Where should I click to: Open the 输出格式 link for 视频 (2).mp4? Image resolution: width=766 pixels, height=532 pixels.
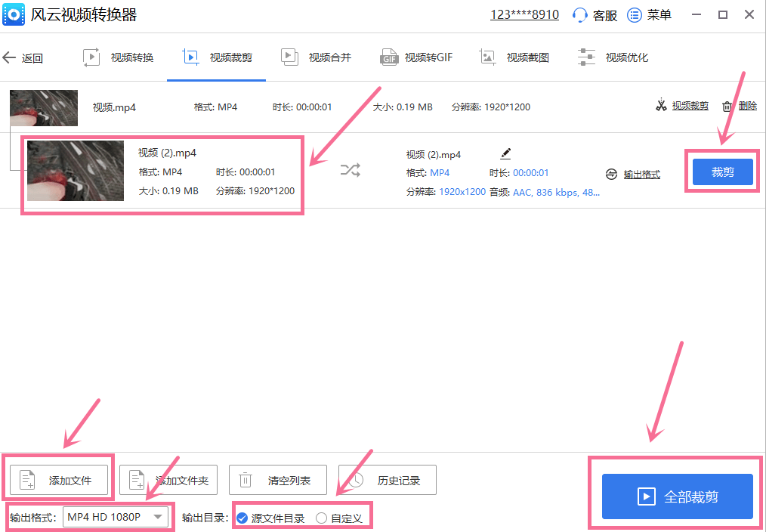click(x=642, y=174)
